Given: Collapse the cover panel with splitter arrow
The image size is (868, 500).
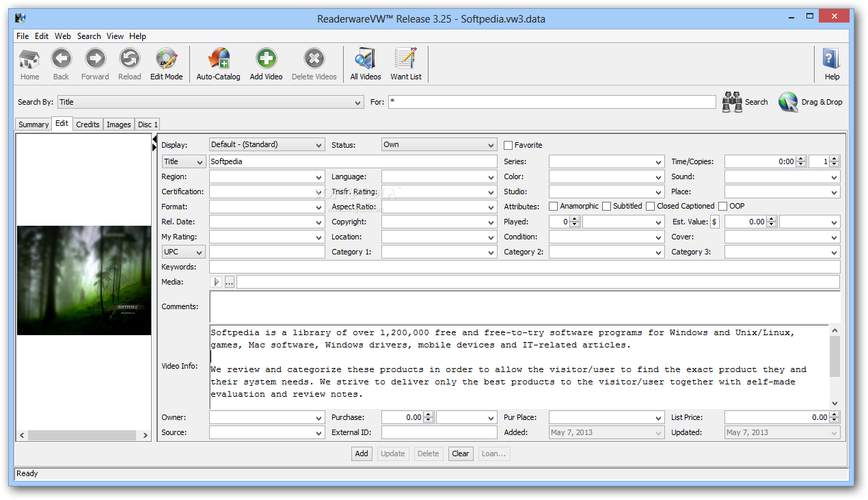Looking at the screenshot, I should tap(154, 139).
